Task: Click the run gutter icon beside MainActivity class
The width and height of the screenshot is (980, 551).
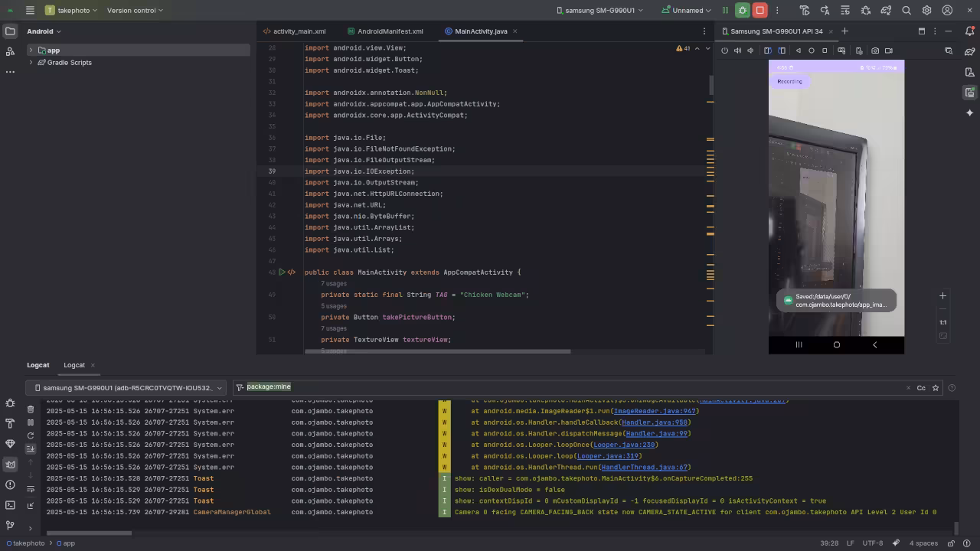Action: point(282,272)
